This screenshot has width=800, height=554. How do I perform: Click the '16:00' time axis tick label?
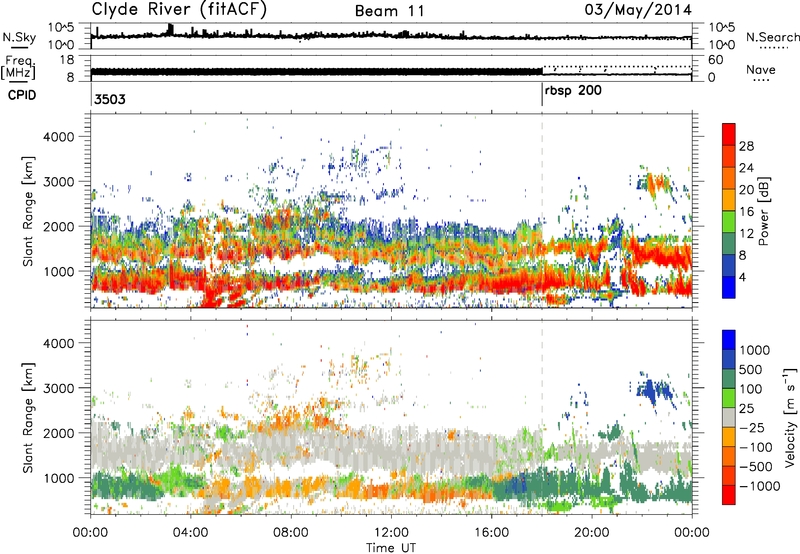click(x=491, y=533)
